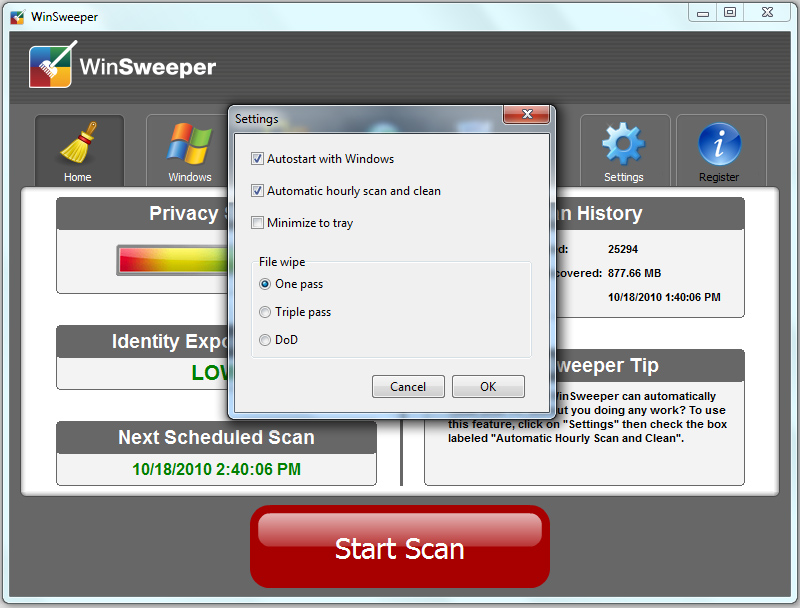
Task: Disable Automatic hourly scan and clean
Action: coord(258,191)
